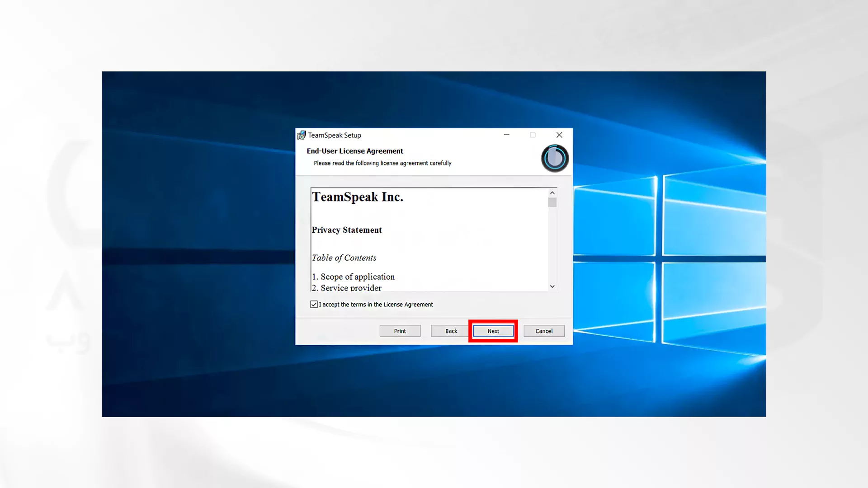Toggle the accept license terms checkbox
Screen dimensions: 868x488
click(314, 305)
